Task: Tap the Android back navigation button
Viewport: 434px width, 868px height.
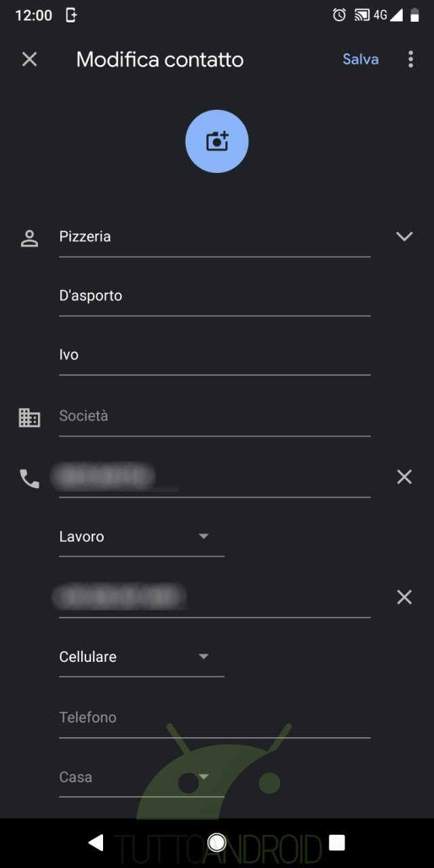Action: pos(96,842)
